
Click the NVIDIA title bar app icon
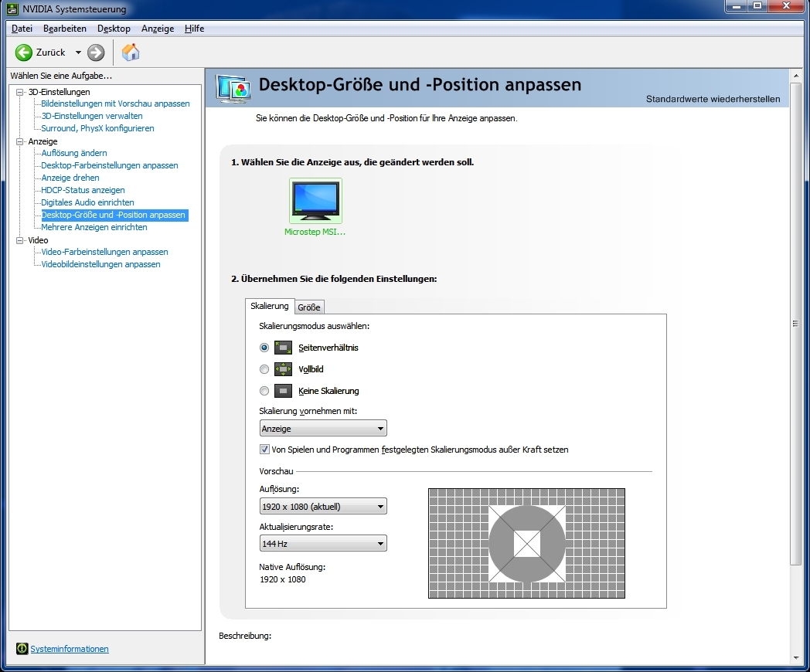click(x=12, y=8)
